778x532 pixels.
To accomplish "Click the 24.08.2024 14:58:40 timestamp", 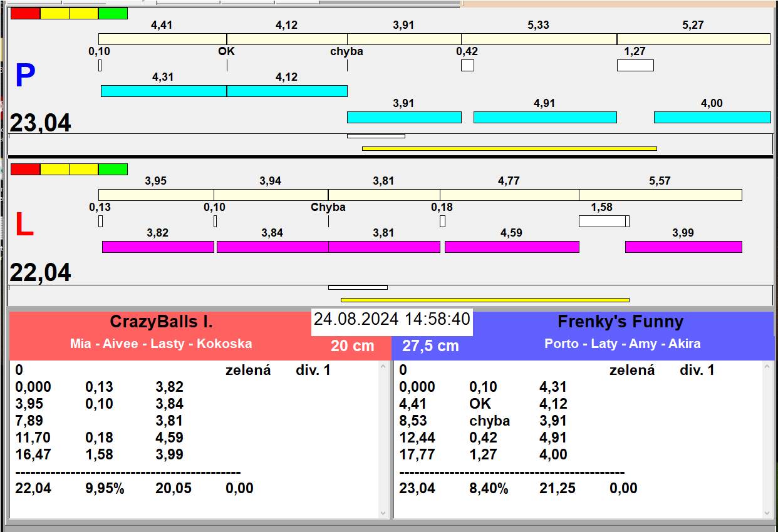I will pyautogui.click(x=392, y=319).
